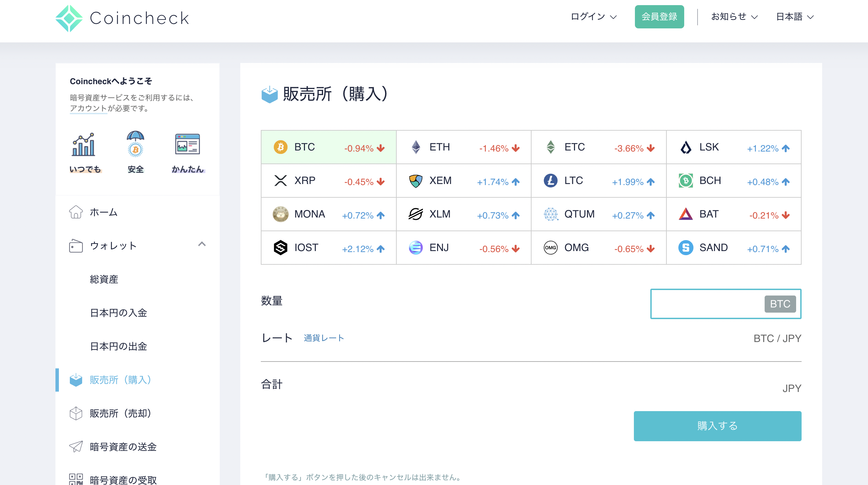Screen dimensions: 868x485
Task: Select the LSK coin icon
Action: [686, 147]
